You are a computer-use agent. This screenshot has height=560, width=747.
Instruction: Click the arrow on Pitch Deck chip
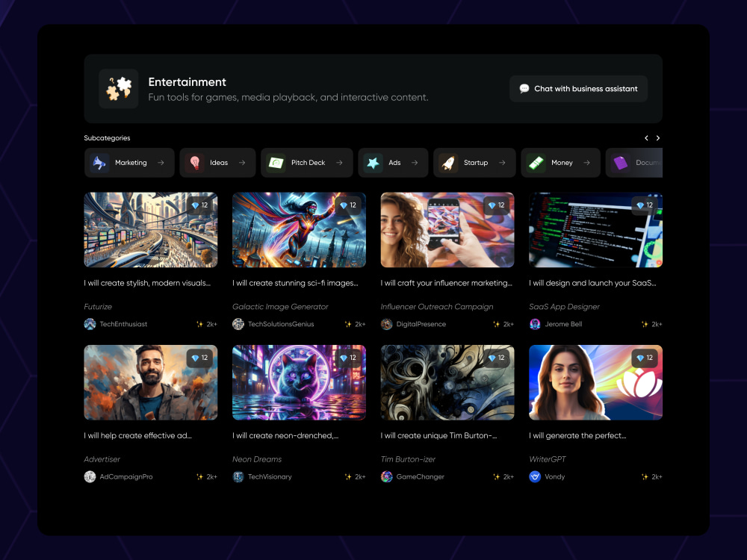(x=339, y=163)
